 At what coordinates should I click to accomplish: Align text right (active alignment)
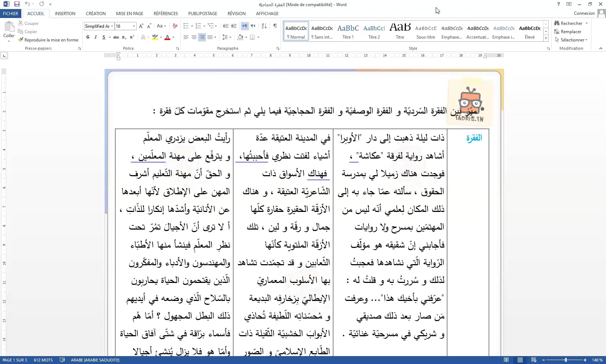202,37
